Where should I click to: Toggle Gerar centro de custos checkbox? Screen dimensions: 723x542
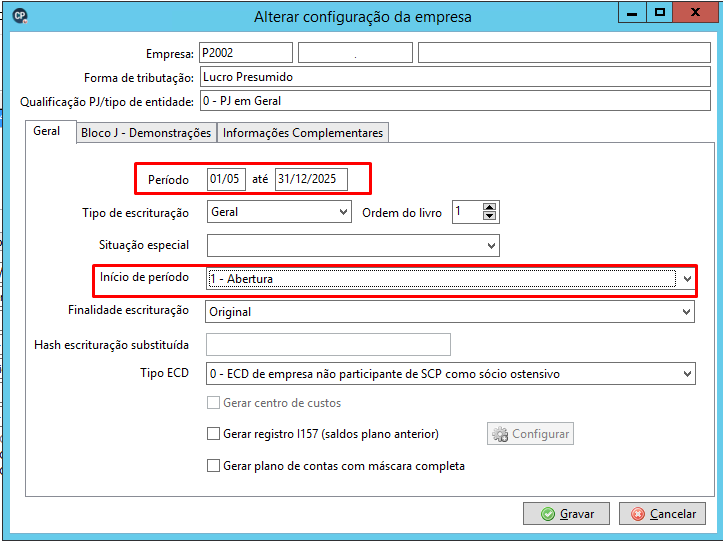pos(213,403)
